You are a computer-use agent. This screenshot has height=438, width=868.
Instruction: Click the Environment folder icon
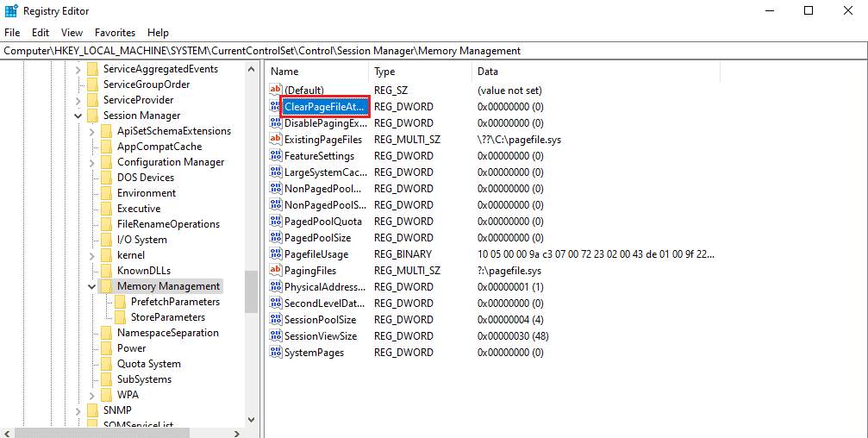pyautogui.click(x=106, y=193)
